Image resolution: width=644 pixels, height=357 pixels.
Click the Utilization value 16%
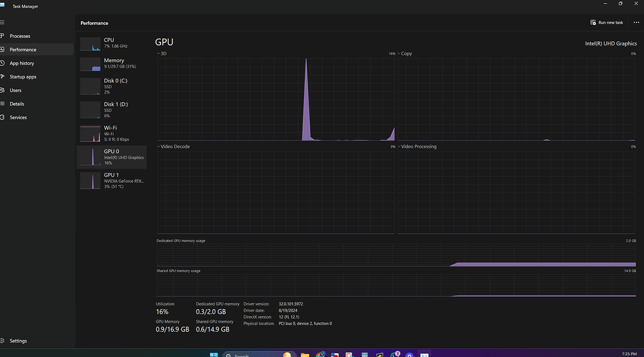[x=162, y=312]
